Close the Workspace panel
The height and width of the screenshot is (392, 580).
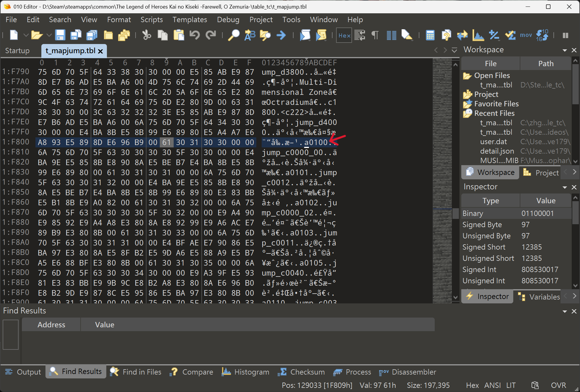pyautogui.click(x=574, y=50)
